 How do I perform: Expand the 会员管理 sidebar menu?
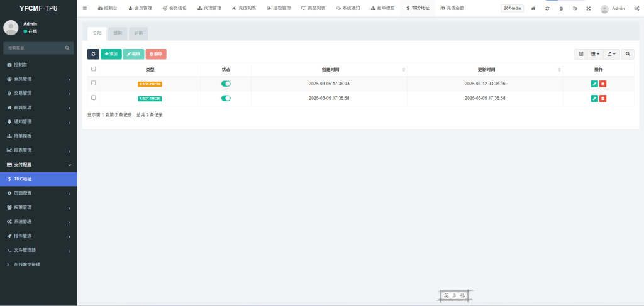pyautogui.click(x=38, y=79)
